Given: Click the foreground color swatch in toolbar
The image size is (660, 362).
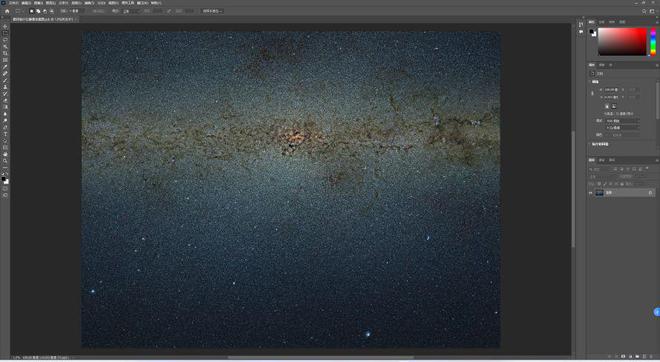Looking at the screenshot, I should [3, 179].
